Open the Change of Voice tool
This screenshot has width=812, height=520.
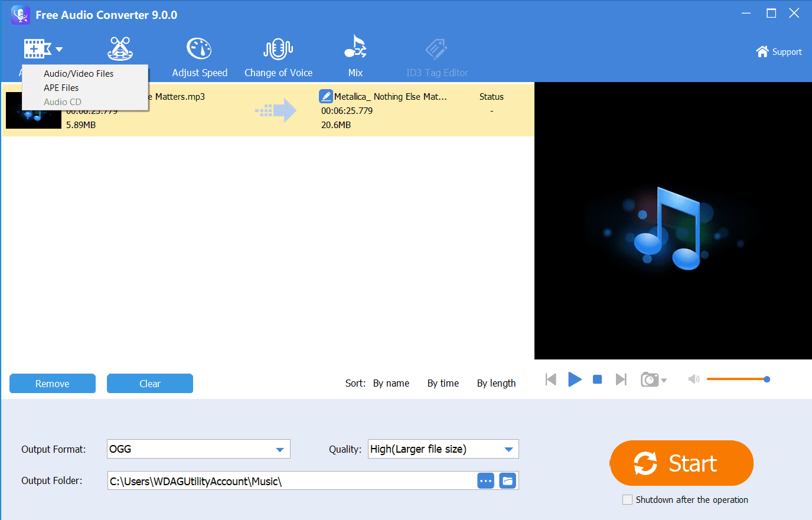click(278, 57)
